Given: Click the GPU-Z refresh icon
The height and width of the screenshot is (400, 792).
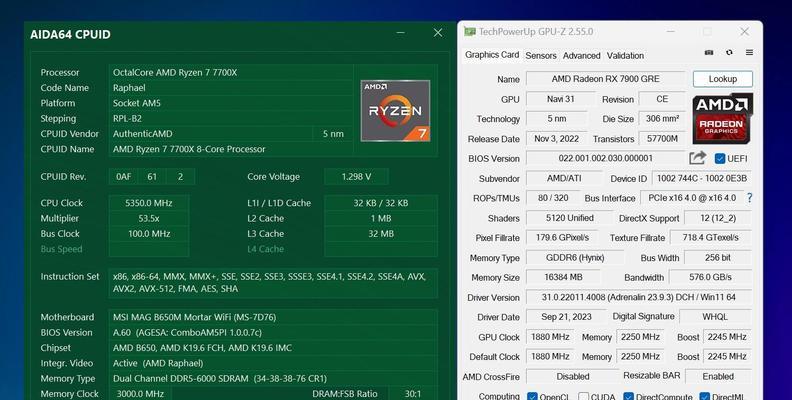Looking at the screenshot, I should coord(729,53).
